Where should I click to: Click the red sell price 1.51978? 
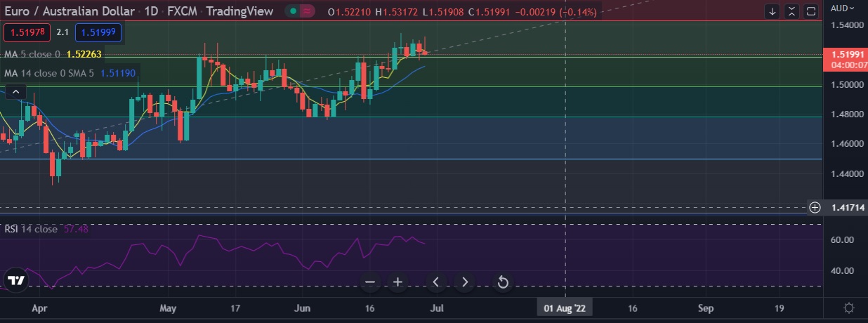tap(27, 32)
